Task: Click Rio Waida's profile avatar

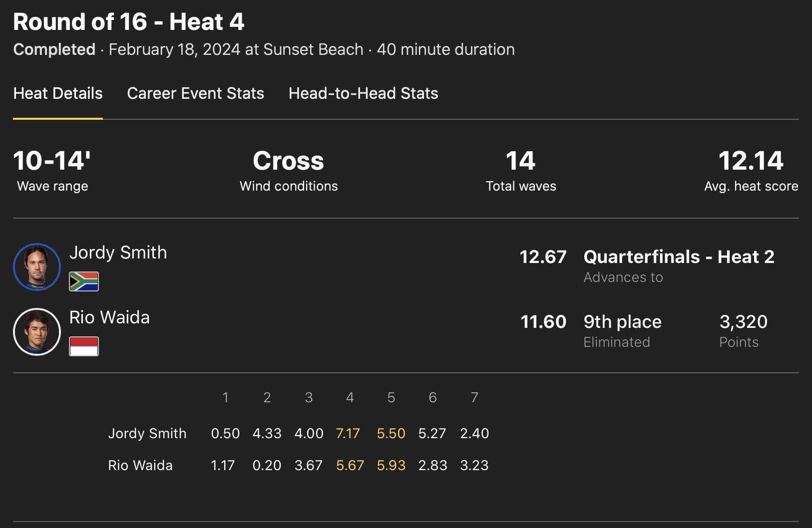Action: coord(37,332)
